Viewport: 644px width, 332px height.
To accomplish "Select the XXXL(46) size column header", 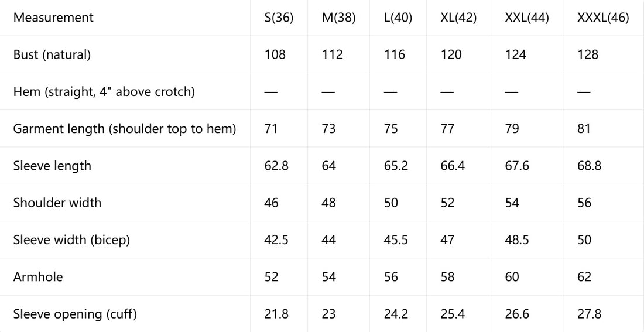I will [603, 18].
